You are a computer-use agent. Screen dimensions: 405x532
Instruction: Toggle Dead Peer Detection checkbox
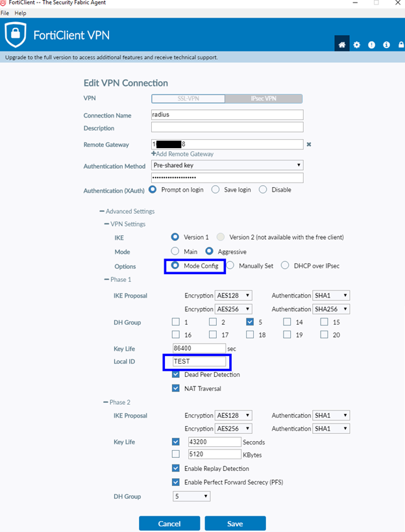pyautogui.click(x=175, y=375)
